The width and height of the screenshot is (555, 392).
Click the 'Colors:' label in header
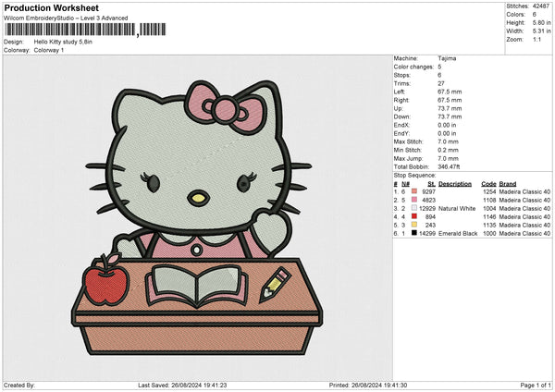pos(515,15)
